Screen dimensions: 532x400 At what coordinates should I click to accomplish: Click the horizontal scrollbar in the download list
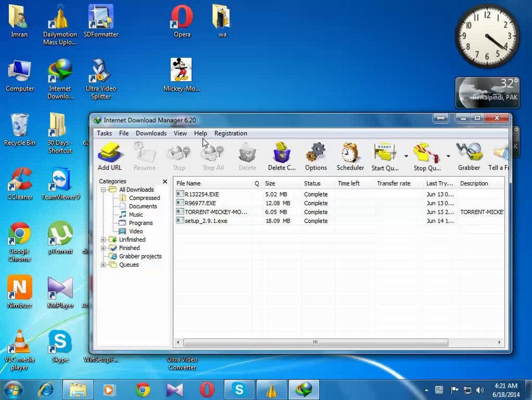click(x=314, y=342)
